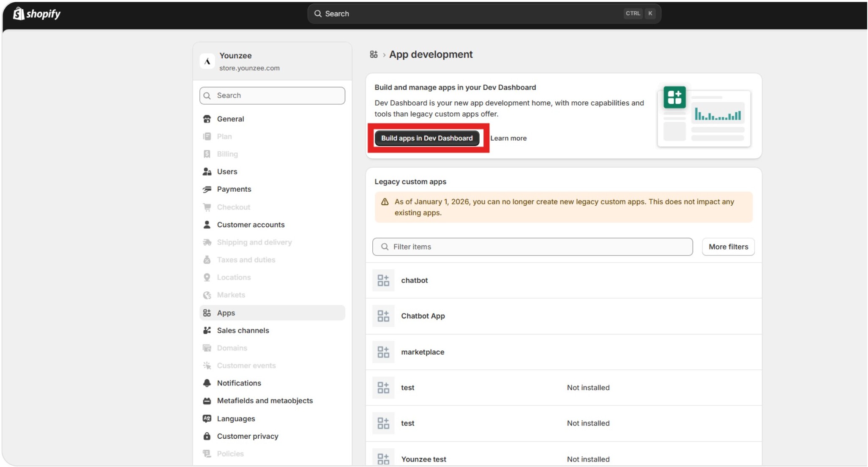Click the Languages icon in sidebar
The image size is (868, 467).
(207, 418)
